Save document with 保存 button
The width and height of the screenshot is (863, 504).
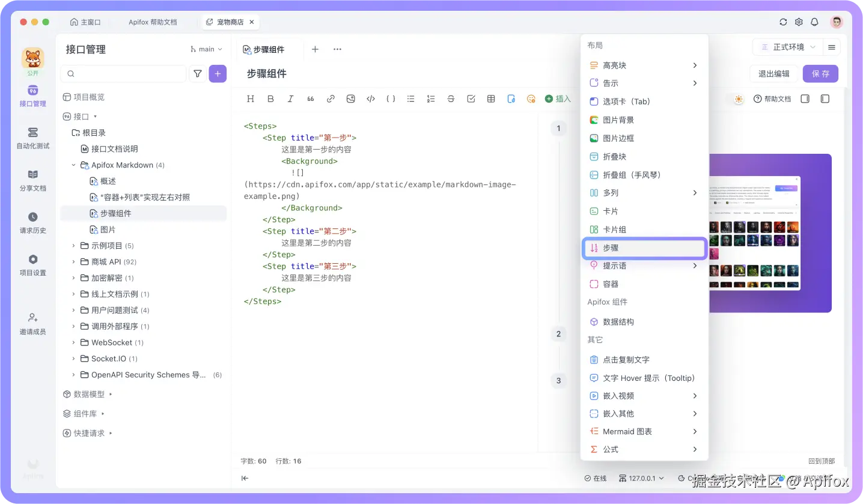[x=820, y=74]
